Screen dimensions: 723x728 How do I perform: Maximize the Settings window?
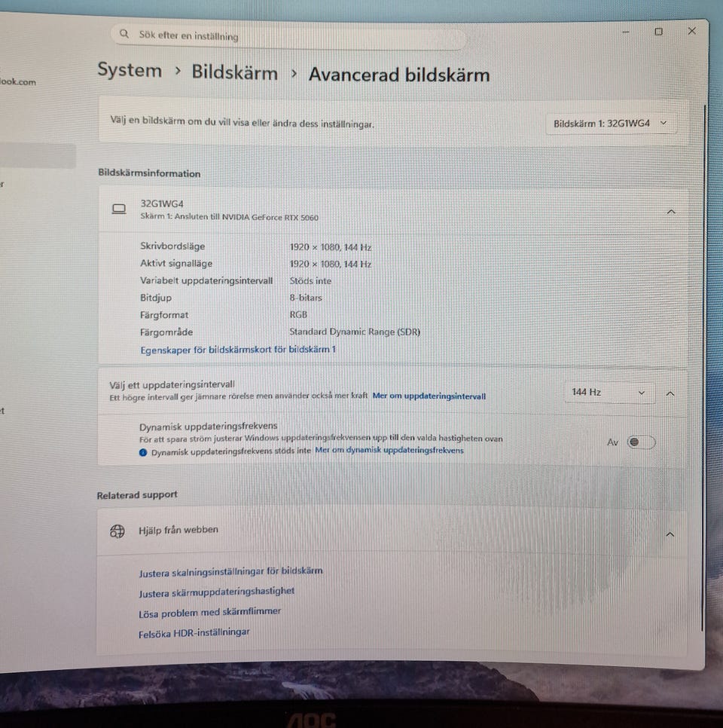(x=658, y=32)
